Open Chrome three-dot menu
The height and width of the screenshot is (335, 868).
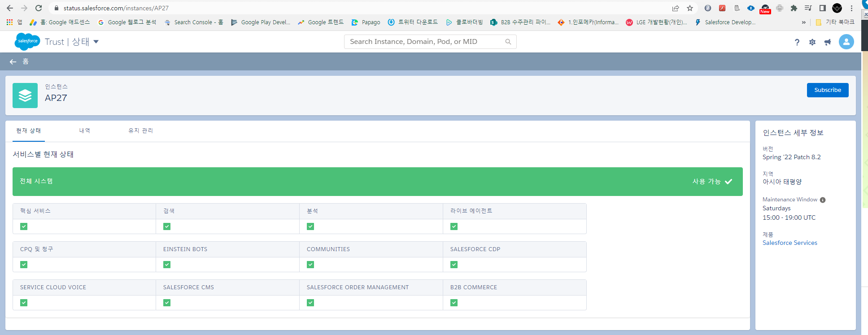tap(851, 8)
